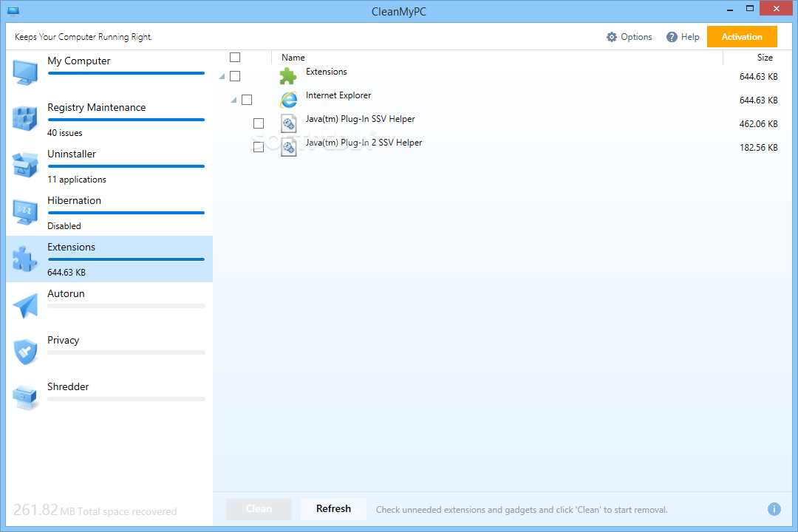Screen dimensions: 798x532
Task: Click the 261.82 MB total space recovered text
Action: click(x=95, y=510)
